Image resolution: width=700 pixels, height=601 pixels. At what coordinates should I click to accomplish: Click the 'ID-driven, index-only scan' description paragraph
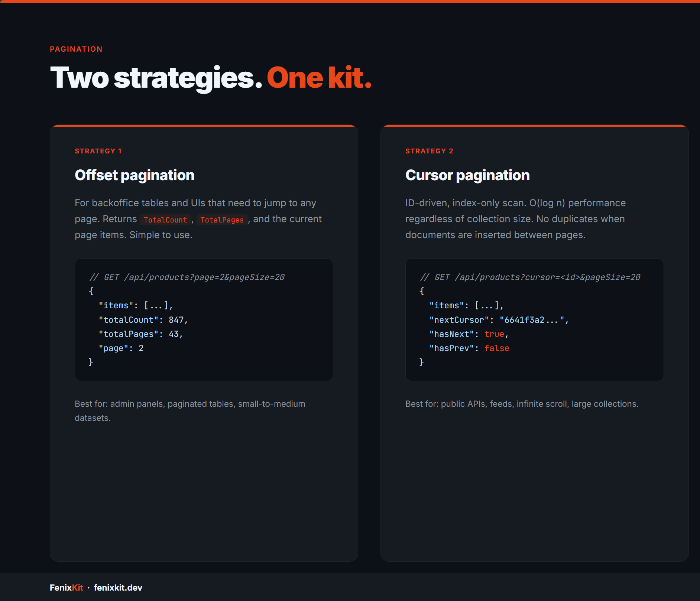coord(516,219)
